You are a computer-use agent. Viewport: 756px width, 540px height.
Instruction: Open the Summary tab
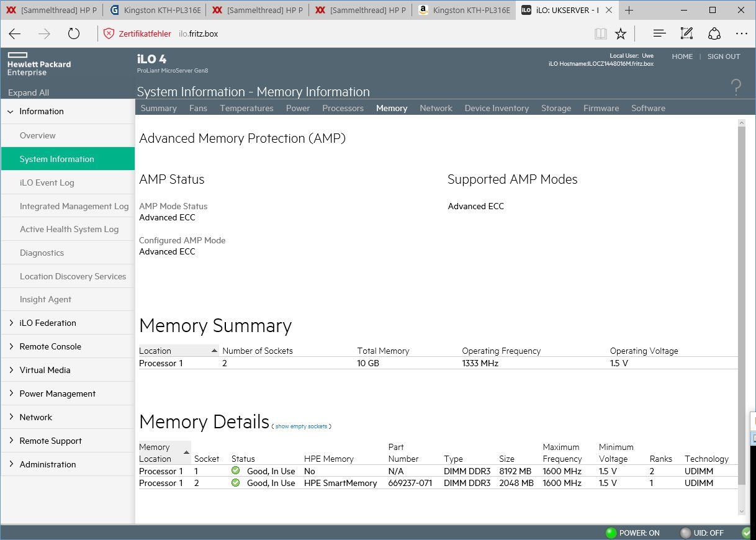click(x=158, y=108)
